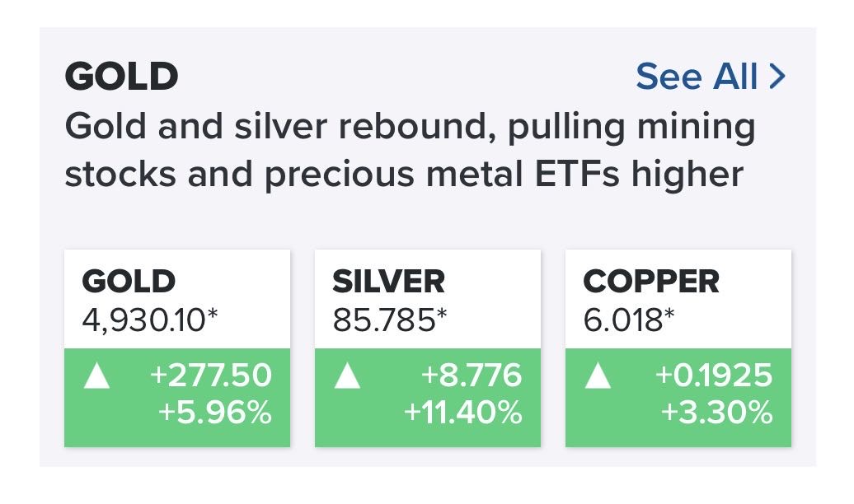
Task: Click the up triangle icon on Copper card
Action: tap(598, 378)
